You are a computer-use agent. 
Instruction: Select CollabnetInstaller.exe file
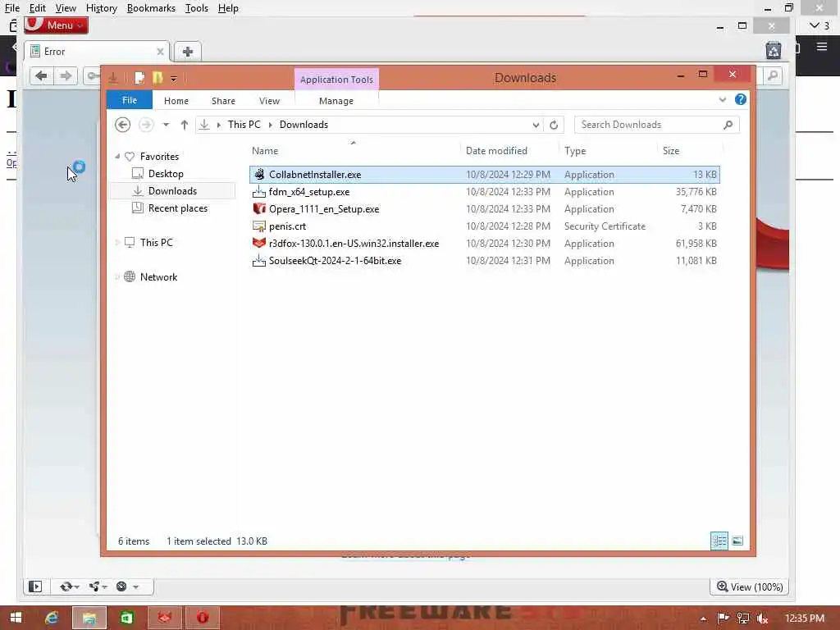coord(484,175)
